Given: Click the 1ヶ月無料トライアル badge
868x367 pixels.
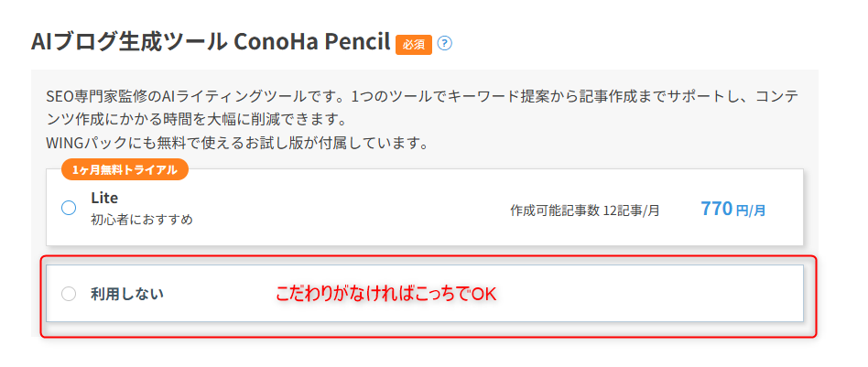Looking at the screenshot, I should pos(125,169).
